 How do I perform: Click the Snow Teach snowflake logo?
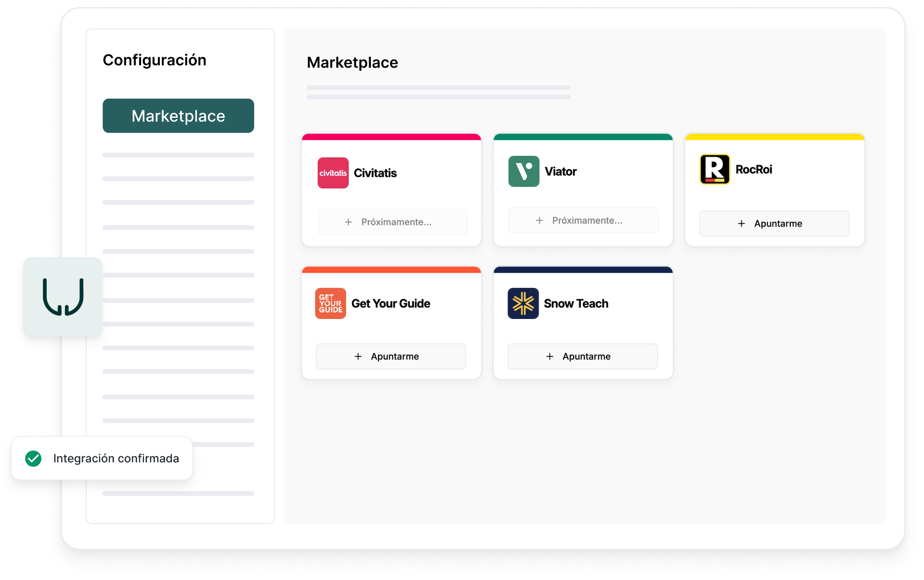click(523, 303)
